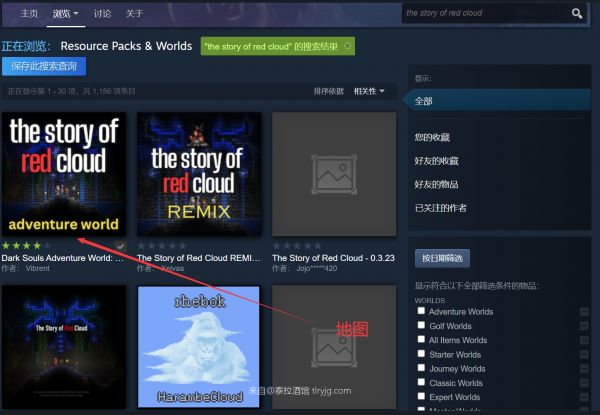
Task: Click the exclude icon beside Adventure Worlds
Action: [584, 312]
